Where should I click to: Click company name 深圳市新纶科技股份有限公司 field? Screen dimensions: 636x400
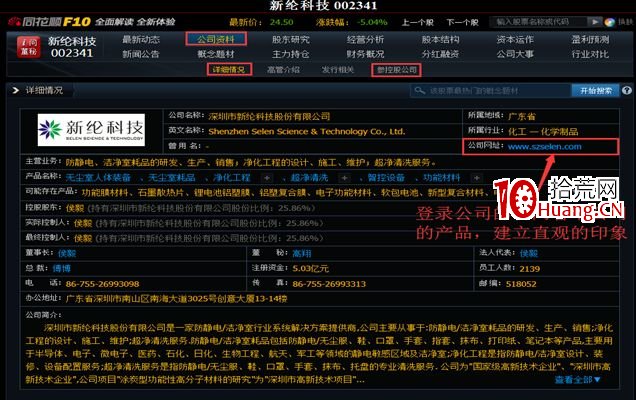[x=269, y=116]
